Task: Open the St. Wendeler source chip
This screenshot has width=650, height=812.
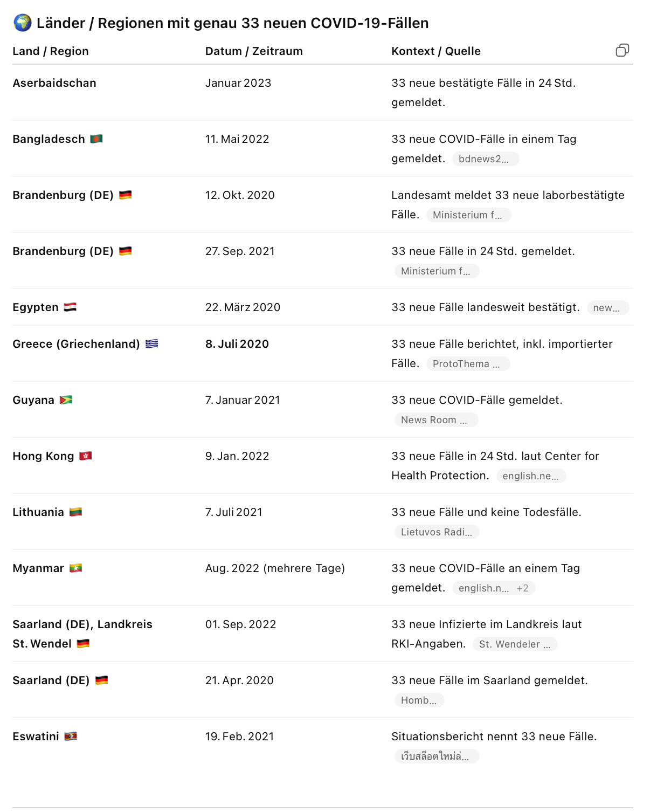Action: click(x=515, y=644)
